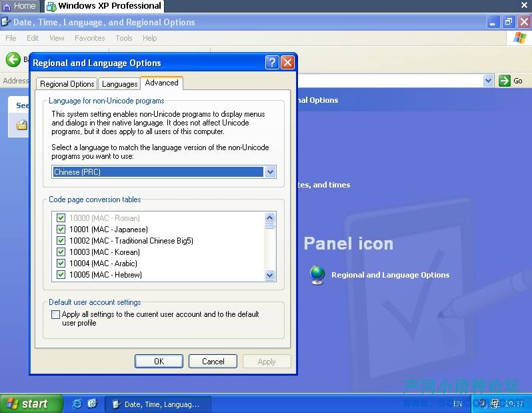This screenshot has height=413, width=532.
Task: Click the Date, Time, Languag... taskbar button
Action: tap(158, 404)
